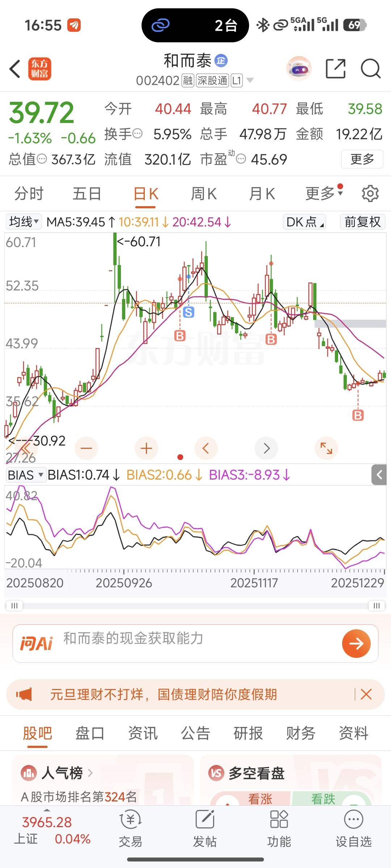Tap 问AI input field
Viewport: 391px width, 868px height.
click(195, 643)
